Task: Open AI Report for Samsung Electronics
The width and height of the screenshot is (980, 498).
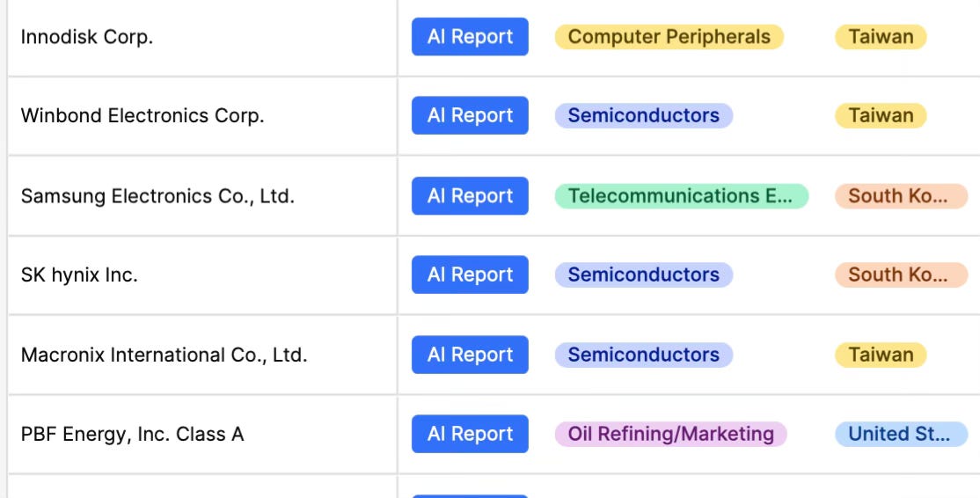Action: tap(470, 196)
